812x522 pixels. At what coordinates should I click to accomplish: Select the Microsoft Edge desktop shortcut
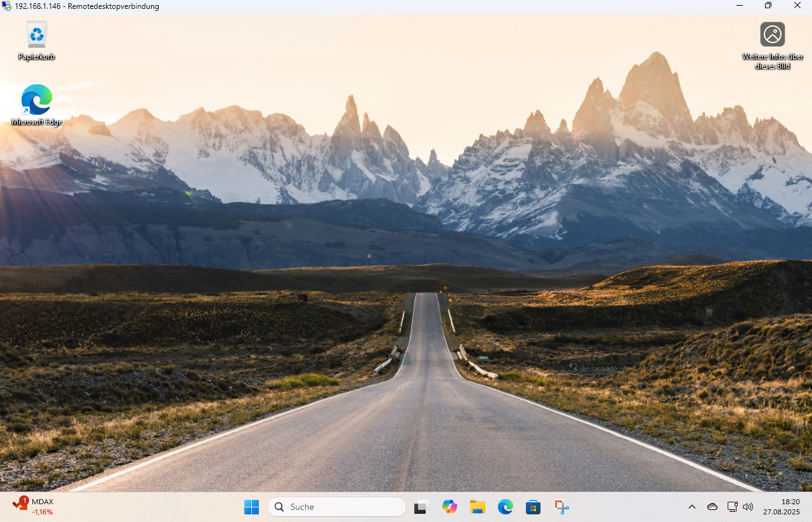click(37, 100)
